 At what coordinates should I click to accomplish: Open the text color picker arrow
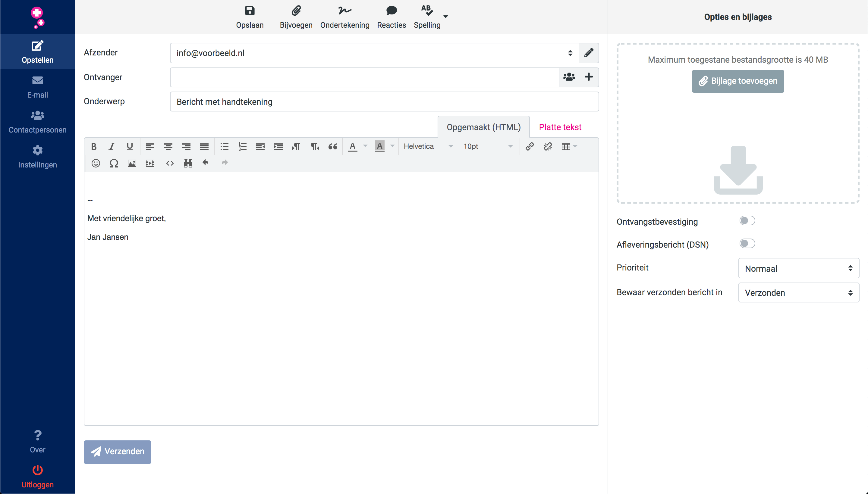(x=365, y=146)
